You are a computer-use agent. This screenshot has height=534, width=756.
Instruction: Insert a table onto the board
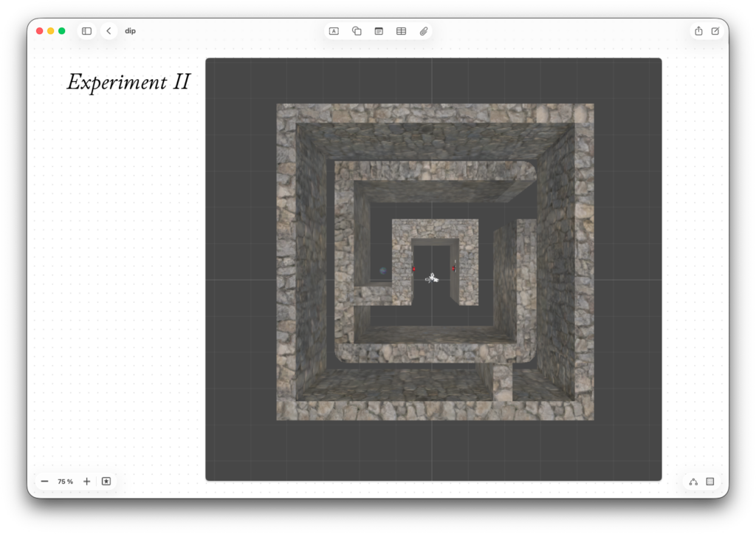(401, 31)
